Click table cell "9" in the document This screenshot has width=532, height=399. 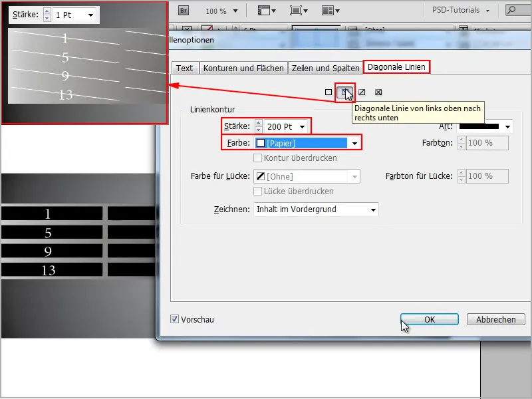52,251
